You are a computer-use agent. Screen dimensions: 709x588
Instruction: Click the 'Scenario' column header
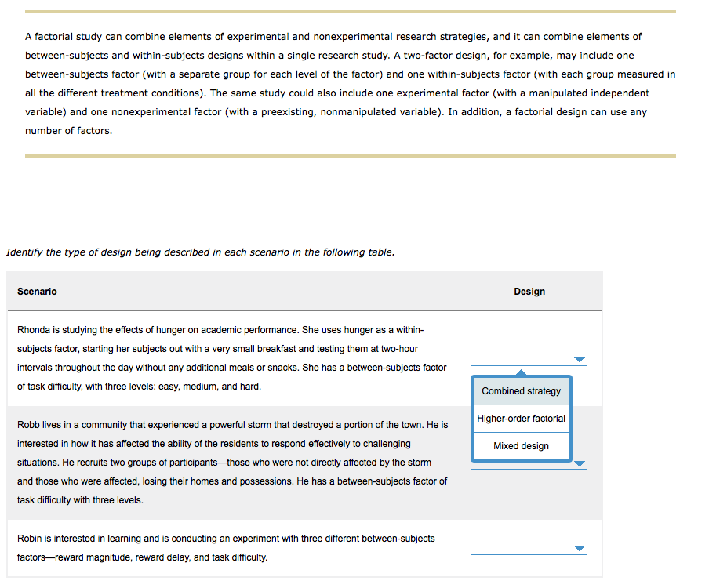pyautogui.click(x=37, y=291)
